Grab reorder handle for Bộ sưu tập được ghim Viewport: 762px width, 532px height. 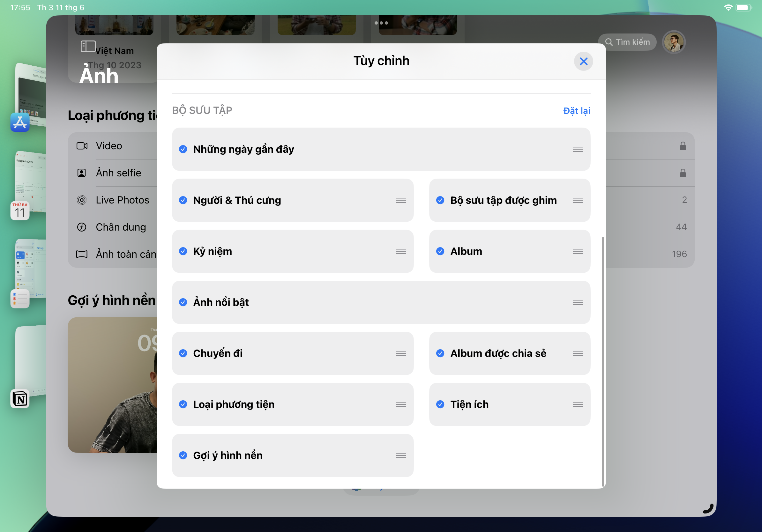pos(578,200)
